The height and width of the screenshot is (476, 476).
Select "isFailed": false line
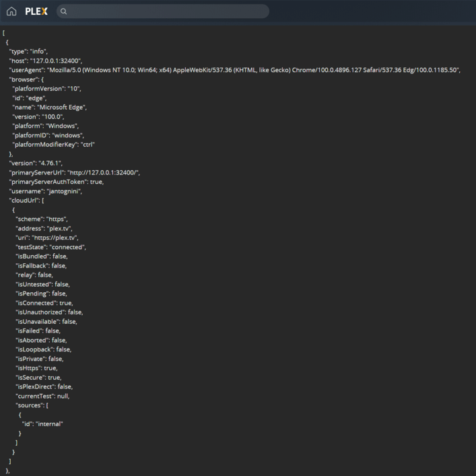pos(38,331)
